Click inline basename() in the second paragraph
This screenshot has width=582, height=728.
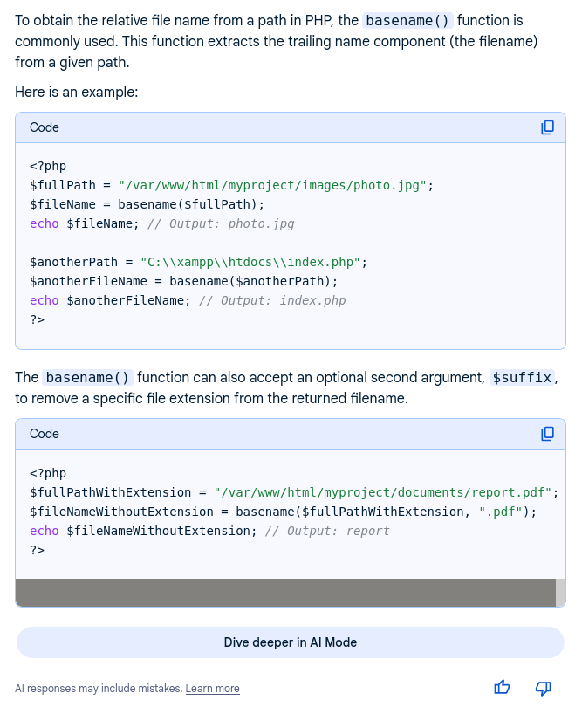pos(88,378)
